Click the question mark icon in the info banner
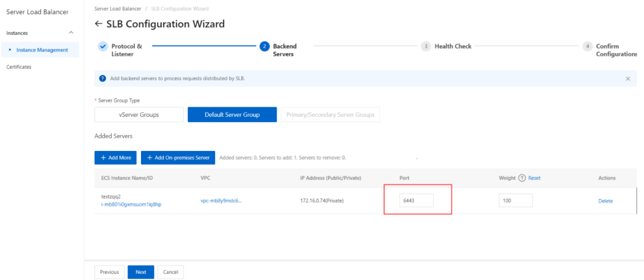 [x=102, y=79]
